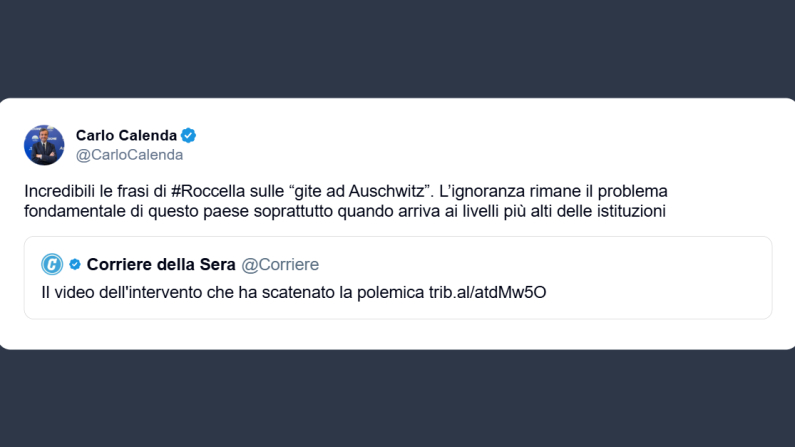This screenshot has height=447, width=795.
Task: Click the Corriere della Sera account name
Action: tap(161, 264)
